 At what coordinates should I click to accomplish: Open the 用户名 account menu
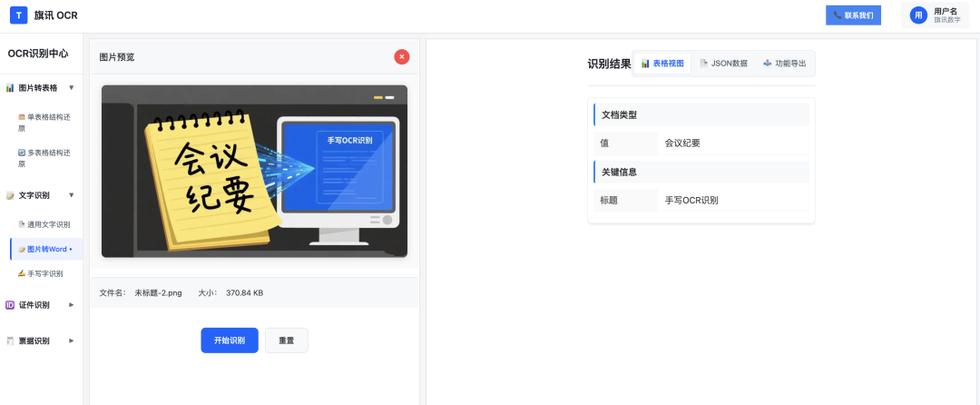935,15
